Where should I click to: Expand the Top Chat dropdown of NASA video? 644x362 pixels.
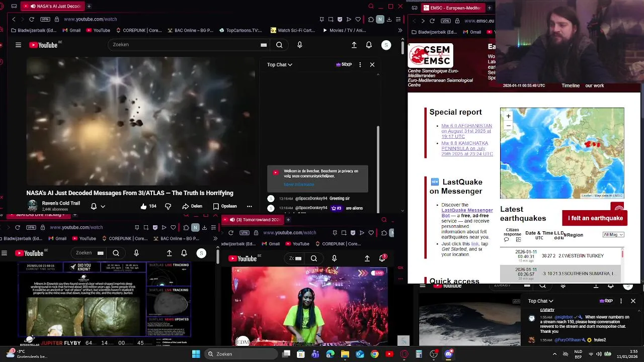(x=279, y=64)
